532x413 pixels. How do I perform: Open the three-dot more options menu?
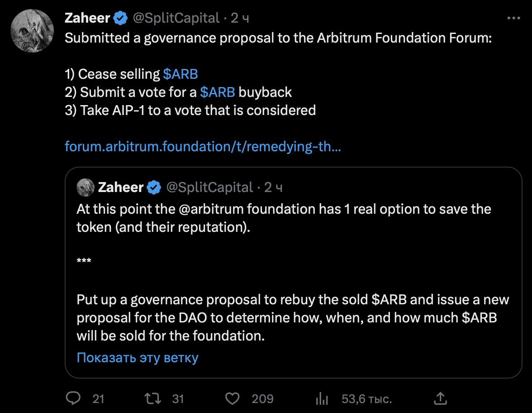(x=513, y=19)
